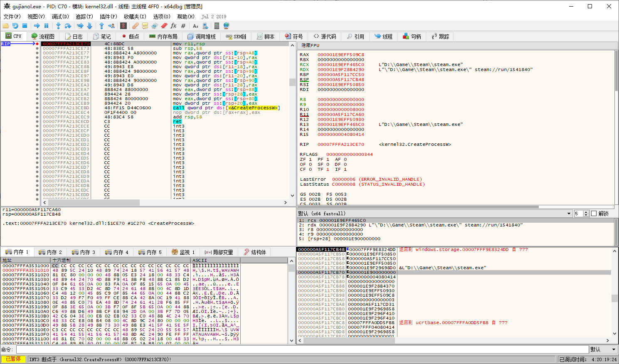Open the calculator tool
The height and width of the screenshot is (364, 619).
point(217,26)
